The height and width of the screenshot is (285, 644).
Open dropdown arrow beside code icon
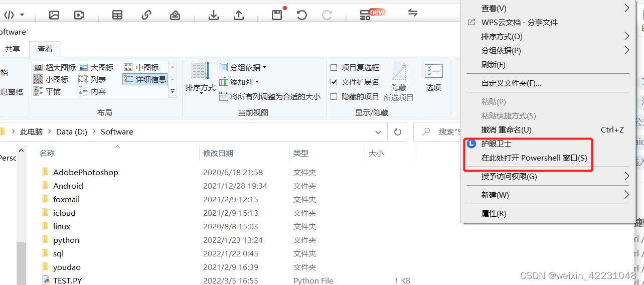coord(22,15)
